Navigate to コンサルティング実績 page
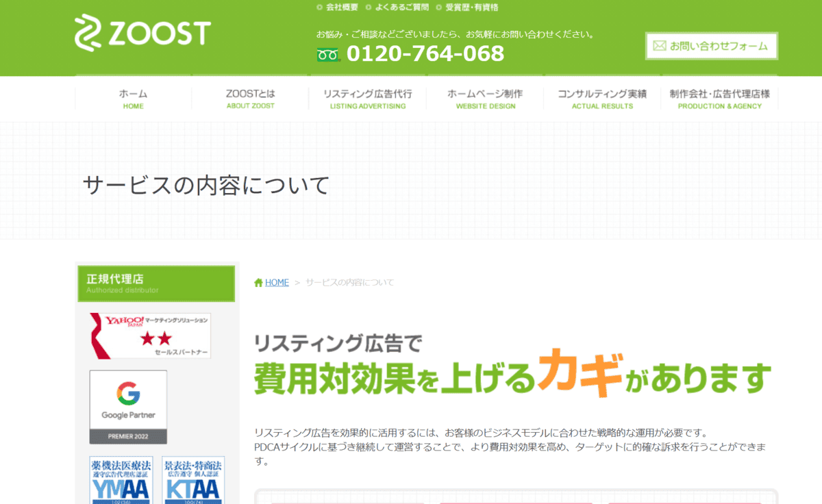This screenshot has height=504, width=822. tap(602, 99)
